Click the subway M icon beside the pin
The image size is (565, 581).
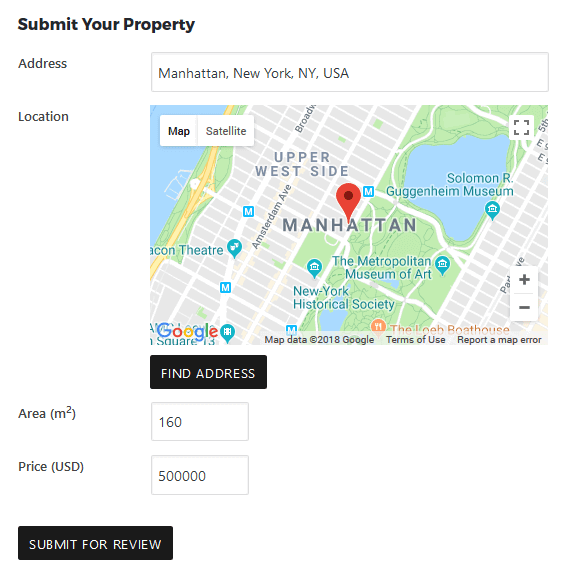pos(368,192)
